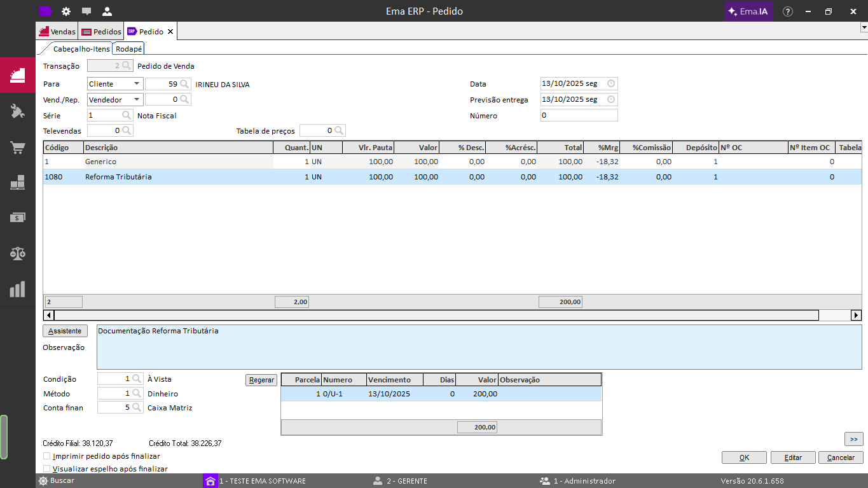Check Visualizar espelho após finalizar
This screenshot has height=488, width=868.
click(46, 469)
